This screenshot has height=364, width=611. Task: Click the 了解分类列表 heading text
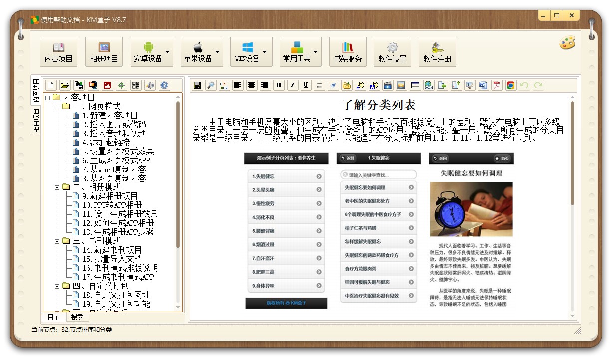(x=379, y=105)
